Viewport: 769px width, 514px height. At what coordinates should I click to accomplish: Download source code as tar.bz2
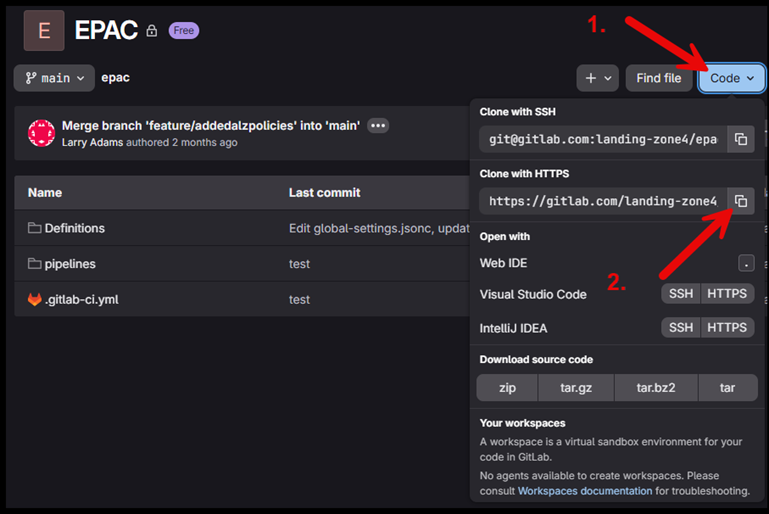tap(656, 388)
